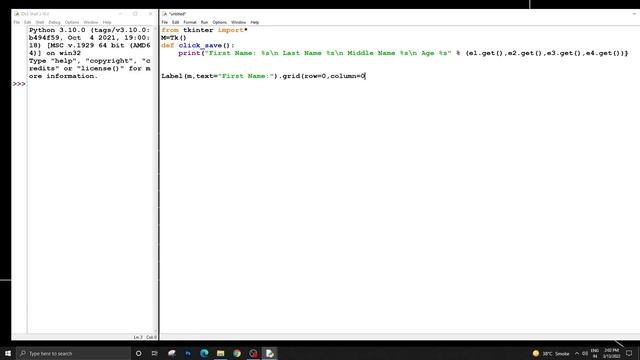This screenshot has height=360, width=640.
Task: Click the 'from tkinter import*' code line
Action: coord(204,30)
